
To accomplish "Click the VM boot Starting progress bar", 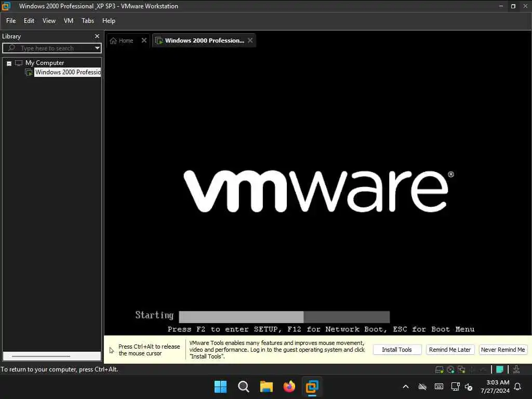I will tap(284, 317).
